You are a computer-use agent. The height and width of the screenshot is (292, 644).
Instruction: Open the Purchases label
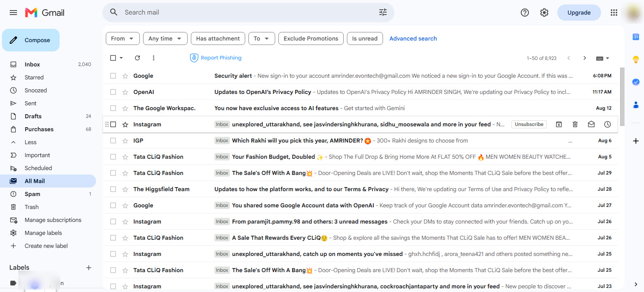pyautogui.click(x=49, y=129)
